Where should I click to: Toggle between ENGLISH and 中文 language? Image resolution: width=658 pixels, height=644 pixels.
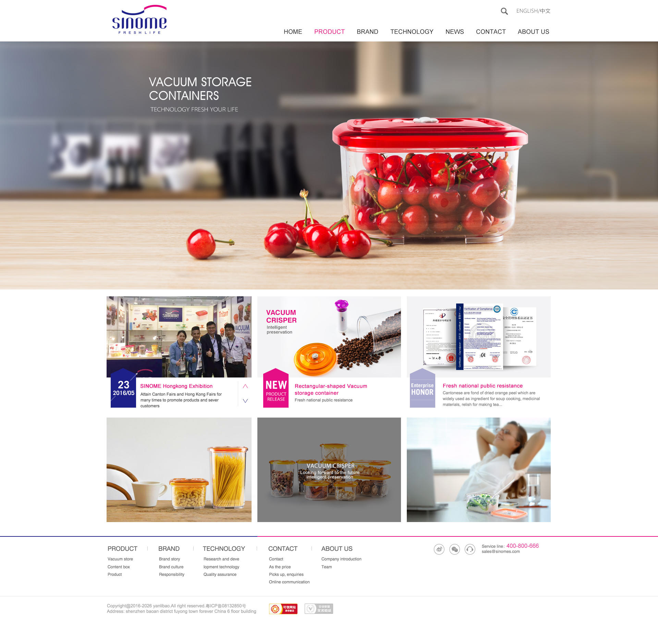click(x=532, y=11)
